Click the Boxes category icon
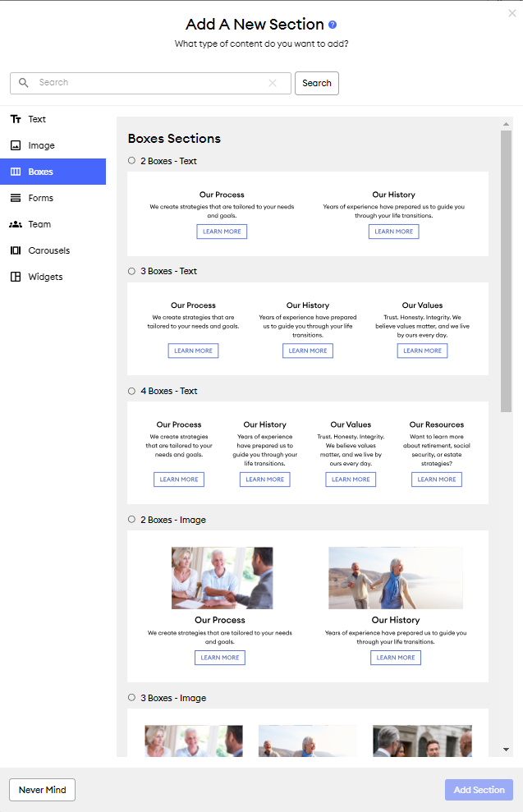Viewport: 523px width, 812px height. click(16, 172)
